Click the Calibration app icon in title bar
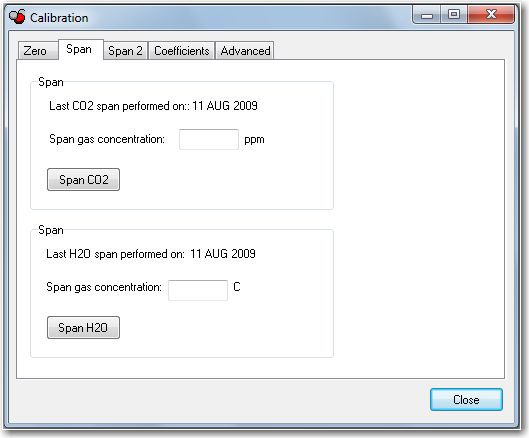The image size is (529, 438). [17, 17]
